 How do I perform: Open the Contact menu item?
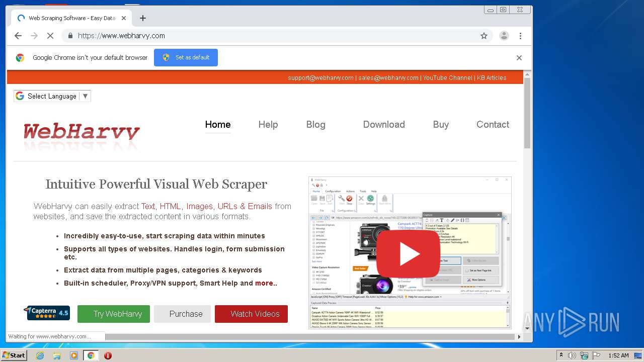[x=493, y=125]
